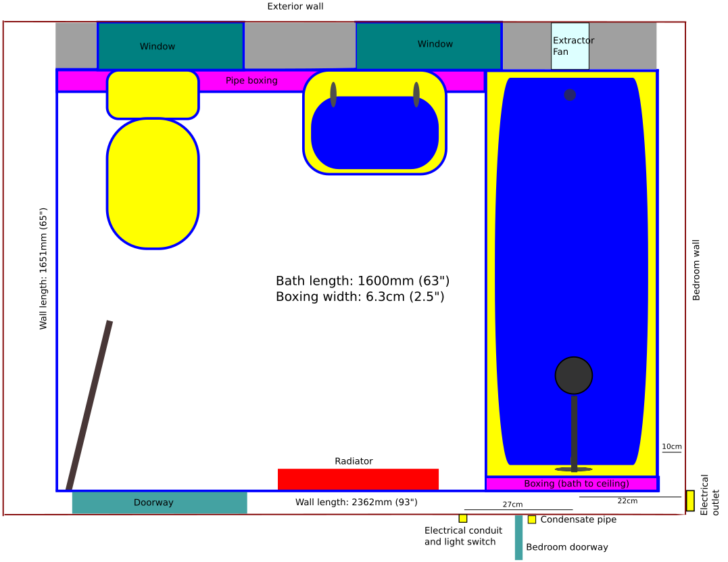Screen dimensions: 728x562
Task: Select the bath drain hole near the top
Action: [x=570, y=95]
